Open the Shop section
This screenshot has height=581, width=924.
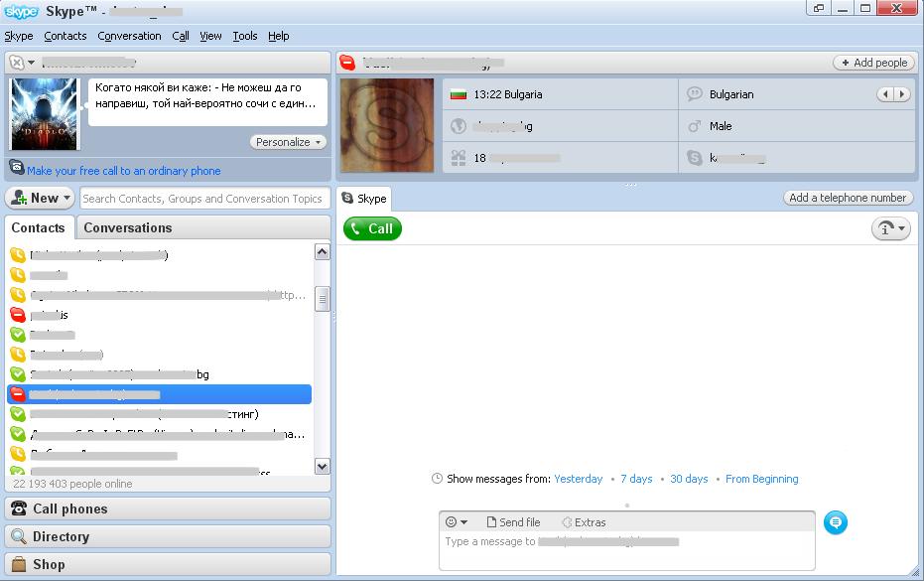(x=168, y=564)
